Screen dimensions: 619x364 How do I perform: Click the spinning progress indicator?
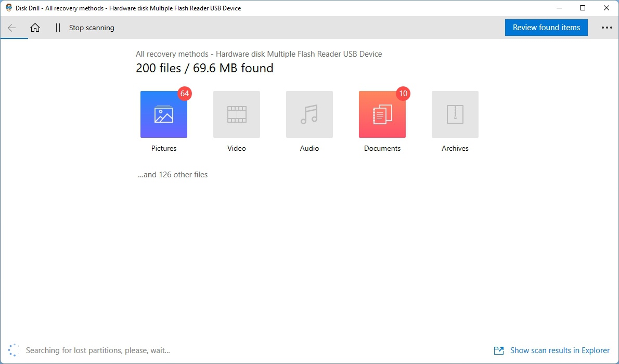[x=14, y=350]
